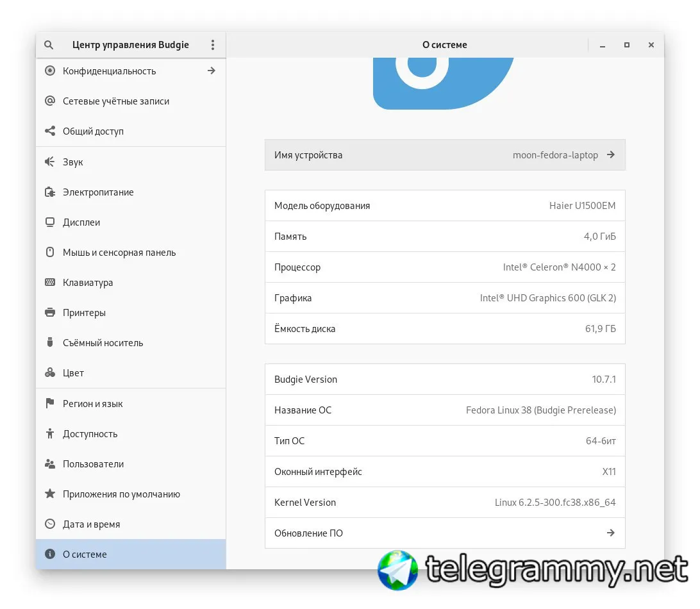Image resolution: width=700 pixels, height=609 pixels.
Task: Click Budgie Version 10.7.1 value
Action: coord(604,379)
